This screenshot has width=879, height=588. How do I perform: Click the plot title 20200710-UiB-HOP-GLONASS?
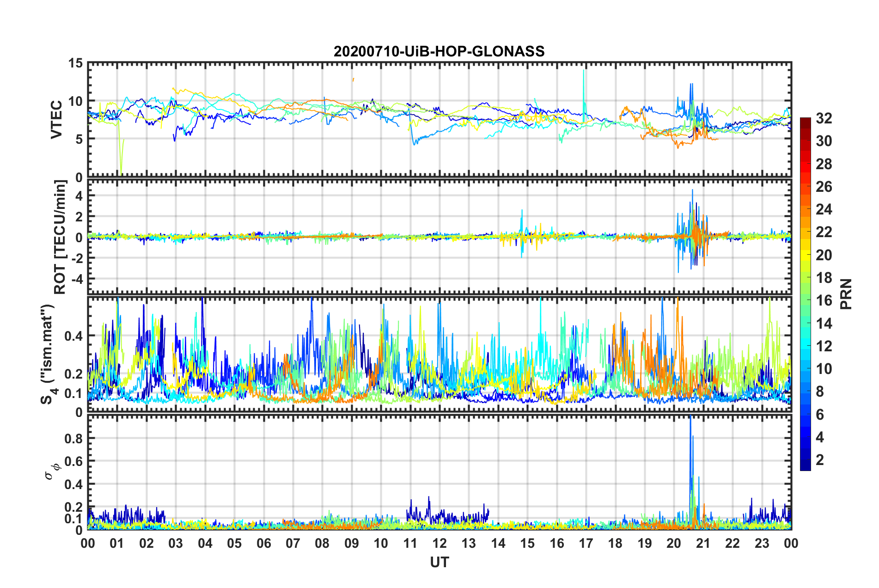point(439,51)
